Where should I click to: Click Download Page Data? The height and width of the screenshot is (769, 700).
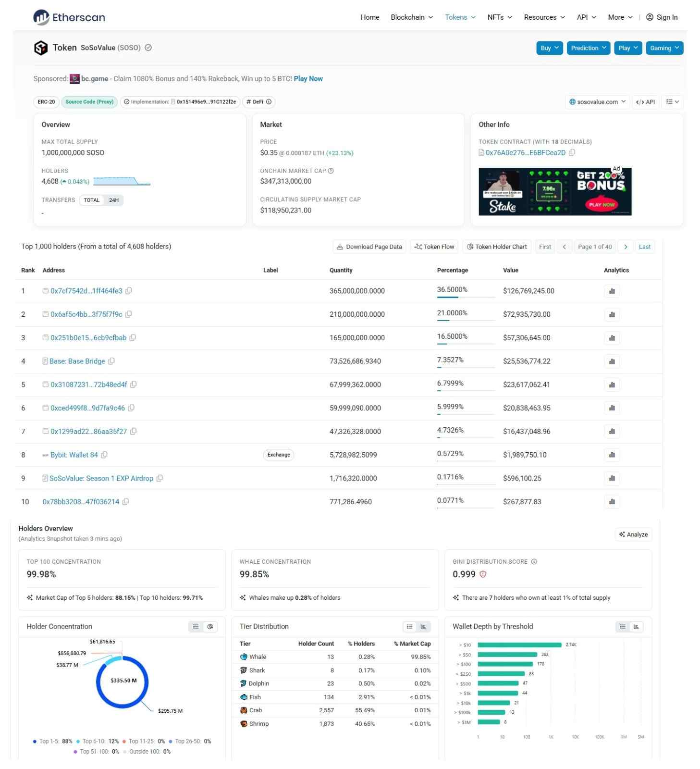point(369,247)
